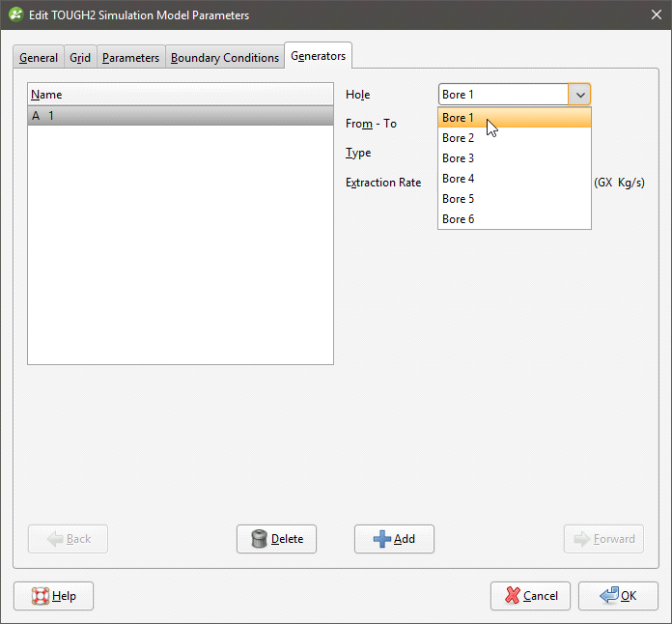This screenshot has height=624, width=672.
Task: Switch to the General tab
Action: click(x=39, y=58)
